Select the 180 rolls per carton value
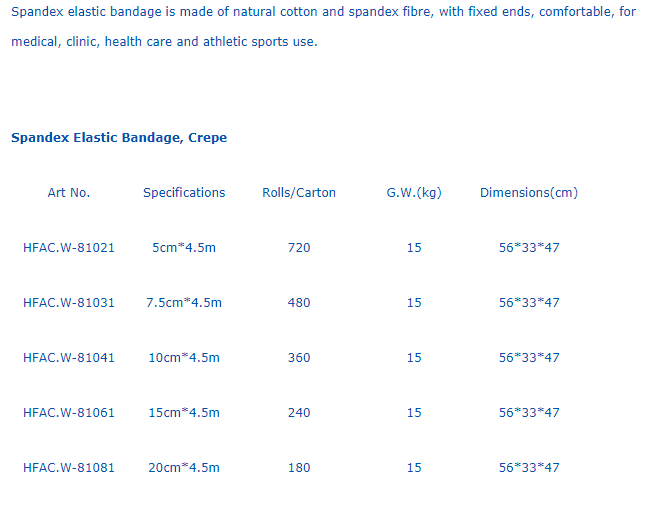 (x=299, y=468)
